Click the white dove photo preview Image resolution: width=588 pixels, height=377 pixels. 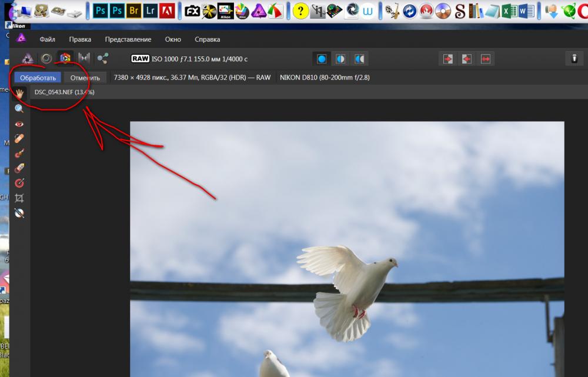pos(347,249)
